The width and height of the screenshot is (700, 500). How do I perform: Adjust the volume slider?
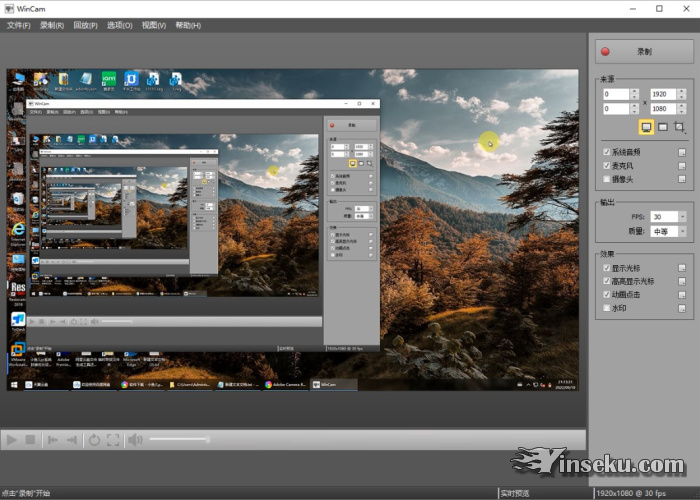(x=180, y=440)
